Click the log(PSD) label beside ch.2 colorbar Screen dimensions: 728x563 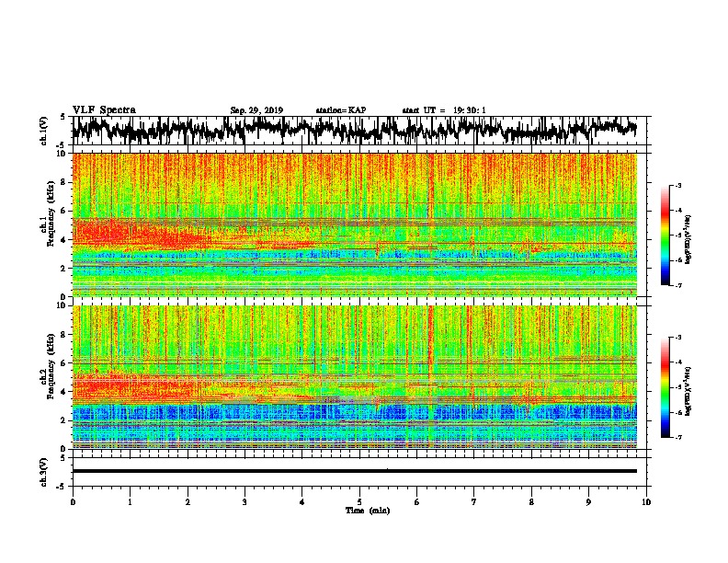tap(688, 392)
